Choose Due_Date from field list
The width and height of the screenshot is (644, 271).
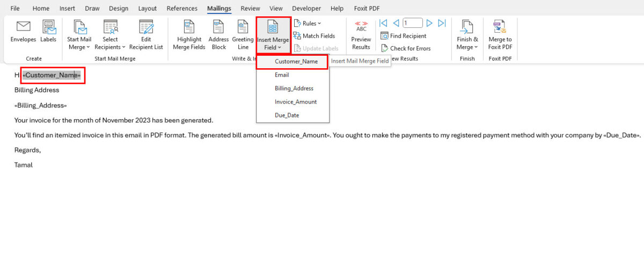(x=292, y=115)
